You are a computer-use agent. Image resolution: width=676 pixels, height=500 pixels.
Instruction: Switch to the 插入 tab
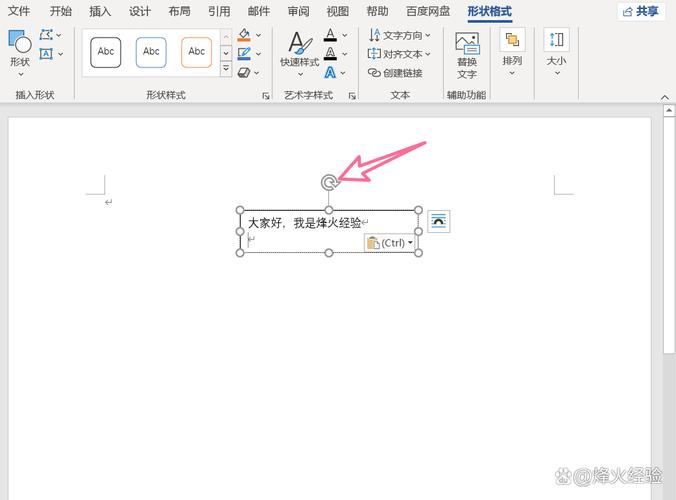(100, 11)
